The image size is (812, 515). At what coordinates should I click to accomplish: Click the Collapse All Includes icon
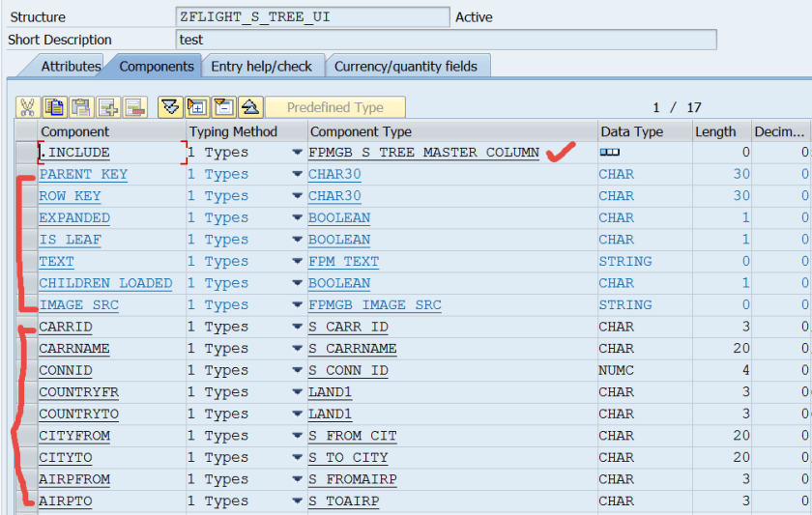coord(223,107)
